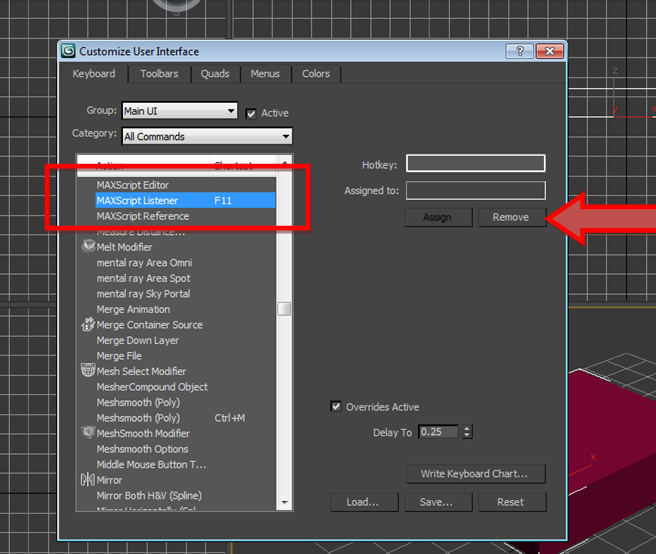The height and width of the screenshot is (554, 656).
Task: Toggle the Overrides Active checkbox
Action: [x=336, y=406]
